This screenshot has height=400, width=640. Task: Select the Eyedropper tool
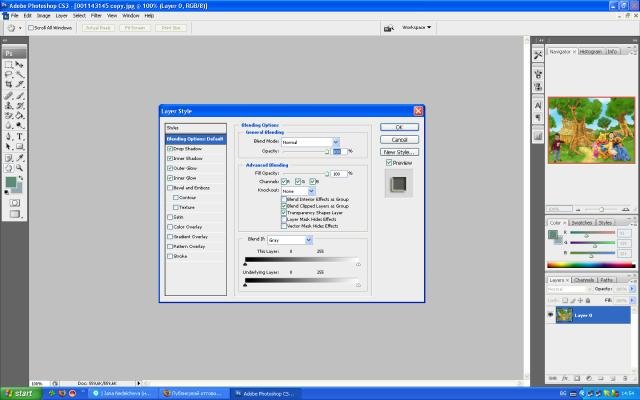pyautogui.click(x=20, y=158)
